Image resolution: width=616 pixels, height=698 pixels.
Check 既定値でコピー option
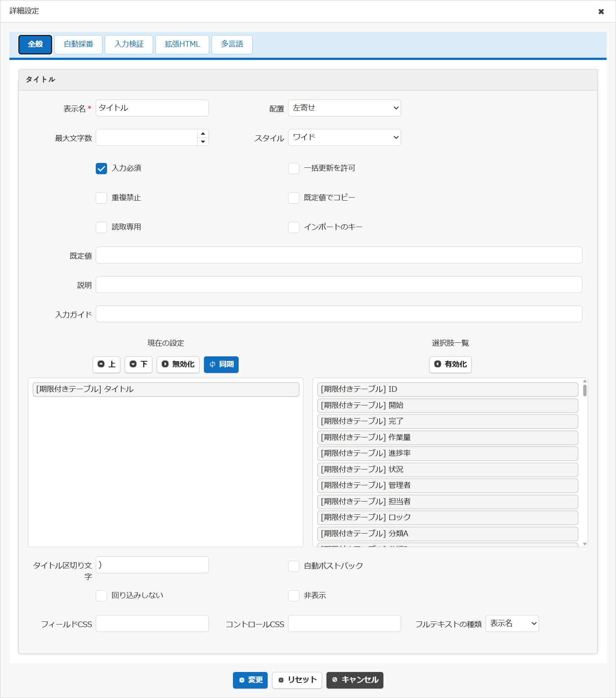294,198
